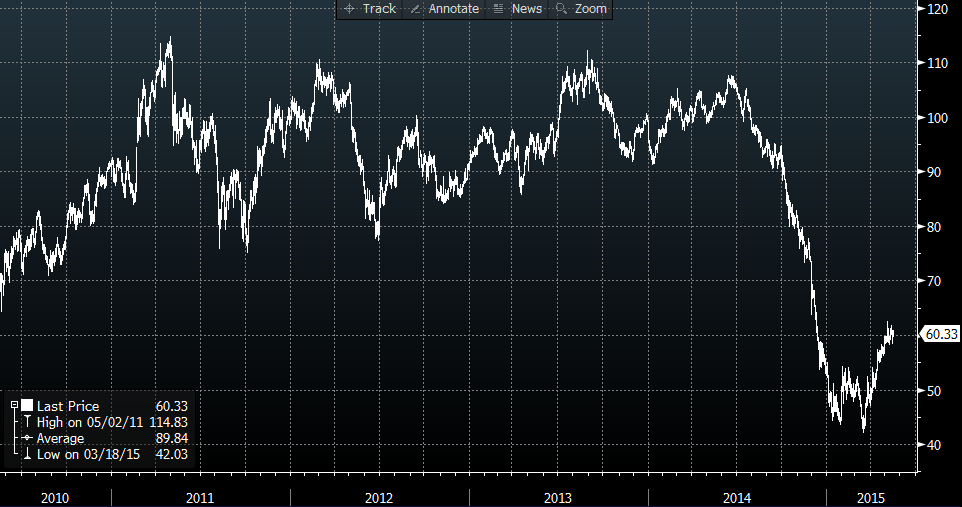962x507 pixels.
Task: Collapse the Last Price legend tree
Action: [x=14, y=406]
